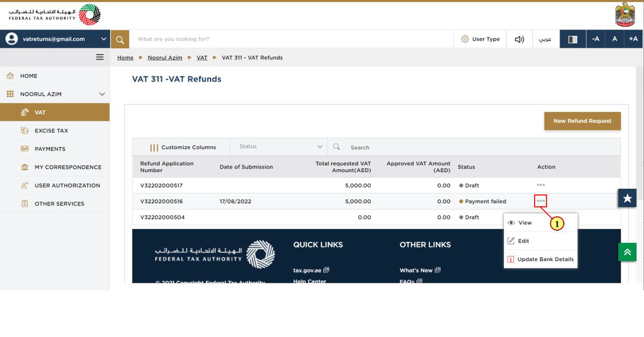Click the New Refund Request button
The height and width of the screenshot is (337, 644).
pos(583,121)
